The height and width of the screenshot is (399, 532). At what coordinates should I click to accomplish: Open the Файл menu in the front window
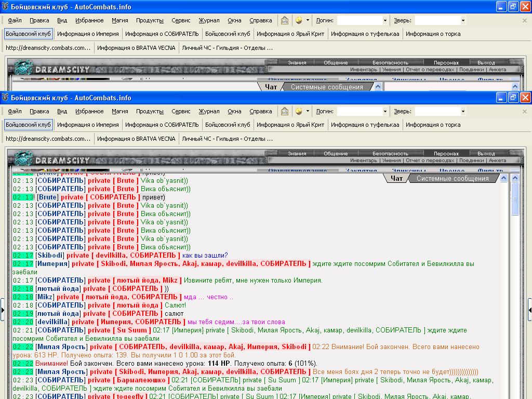pos(15,111)
